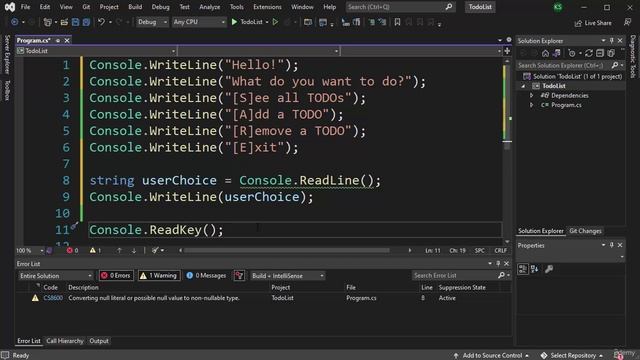Switch to the Call Hierarchy tab
Viewport: 640px width, 360px height.
(x=65, y=341)
